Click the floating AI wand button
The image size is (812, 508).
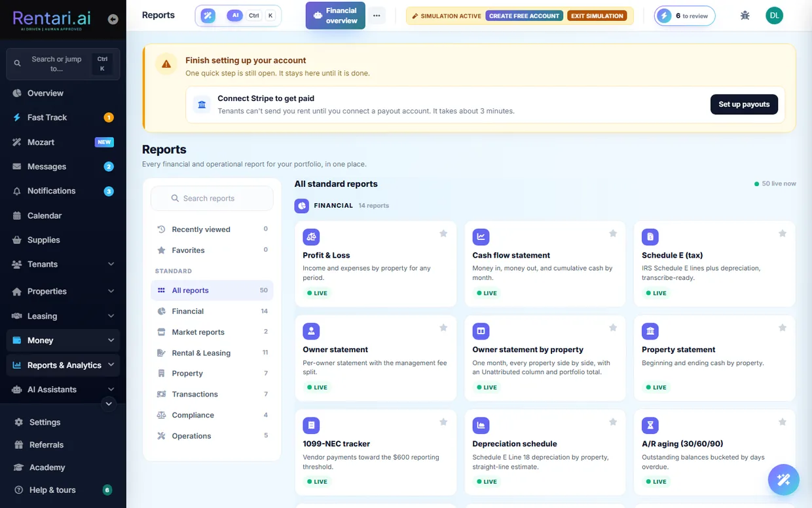[783, 480]
